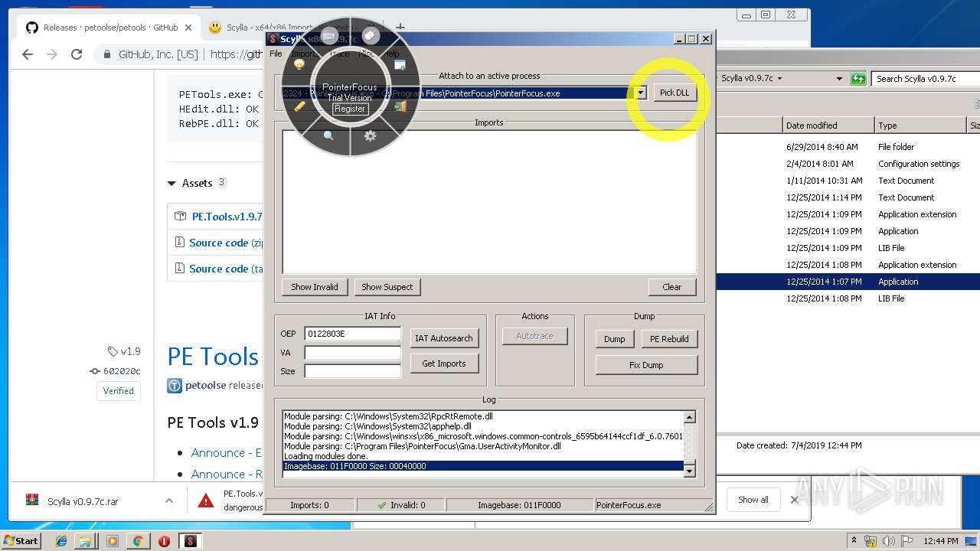Click Register in PointerFocus wheel
980x551 pixels.
350,109
